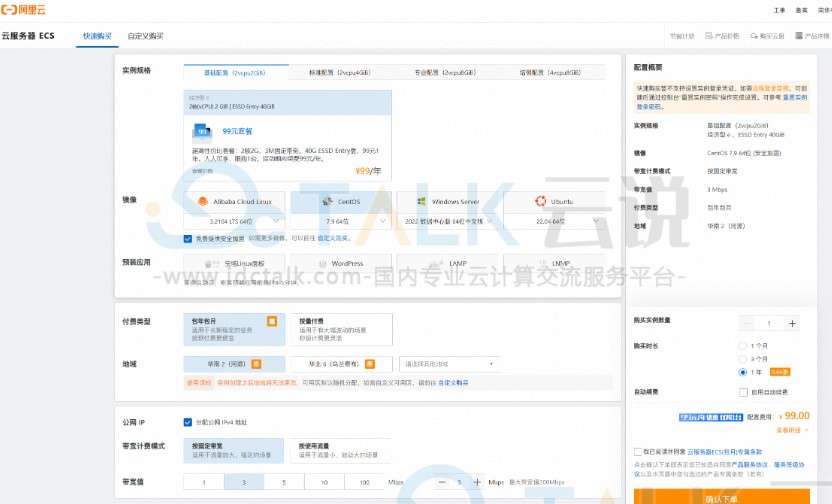832x504 pixels.
Task: Choose the Ubuntu image
Action: (554, 202)
